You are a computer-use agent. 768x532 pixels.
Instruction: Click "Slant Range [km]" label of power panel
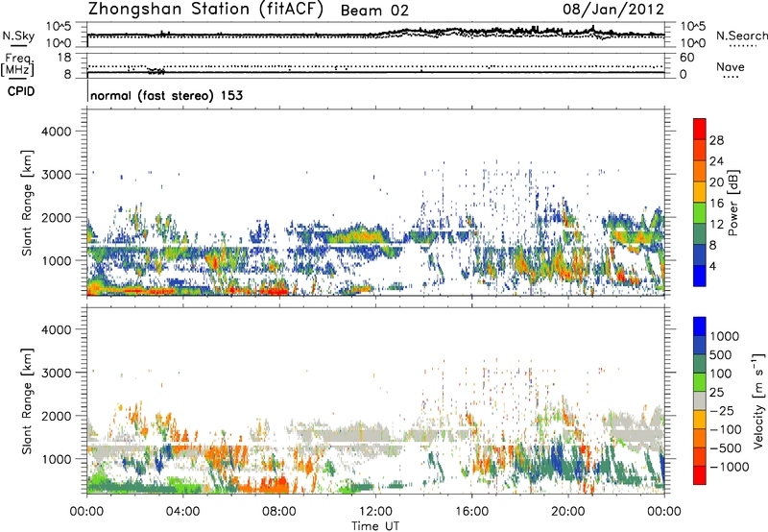[x=28, y=203]
